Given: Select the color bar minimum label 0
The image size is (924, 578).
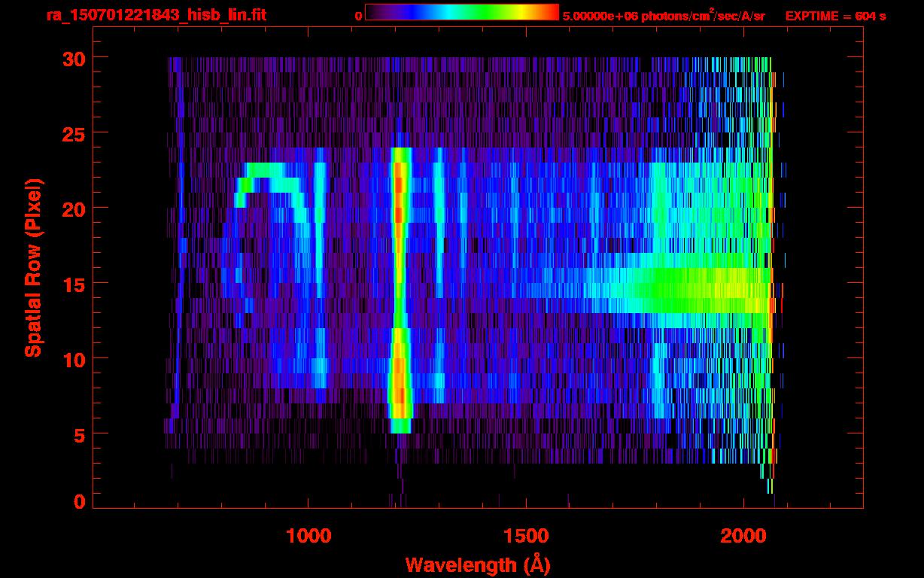Looking at the screenshot, I should (x=358, y=16).
